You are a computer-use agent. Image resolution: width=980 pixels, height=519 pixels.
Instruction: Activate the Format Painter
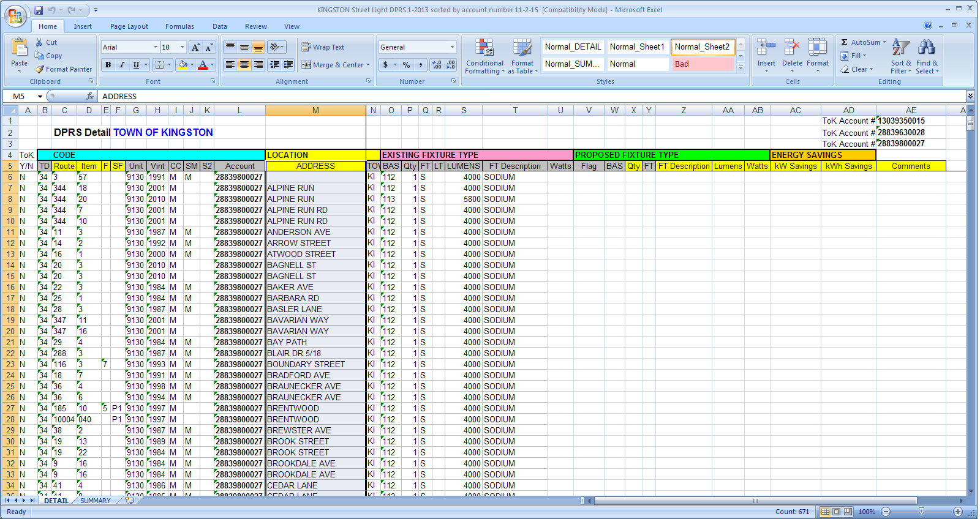[64, 69]
